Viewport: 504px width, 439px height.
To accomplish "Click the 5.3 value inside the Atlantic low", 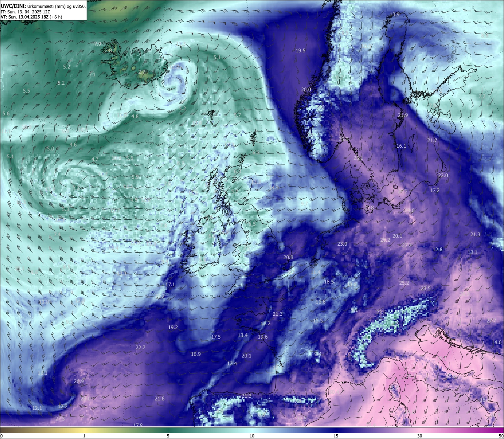I will point(65,209).
